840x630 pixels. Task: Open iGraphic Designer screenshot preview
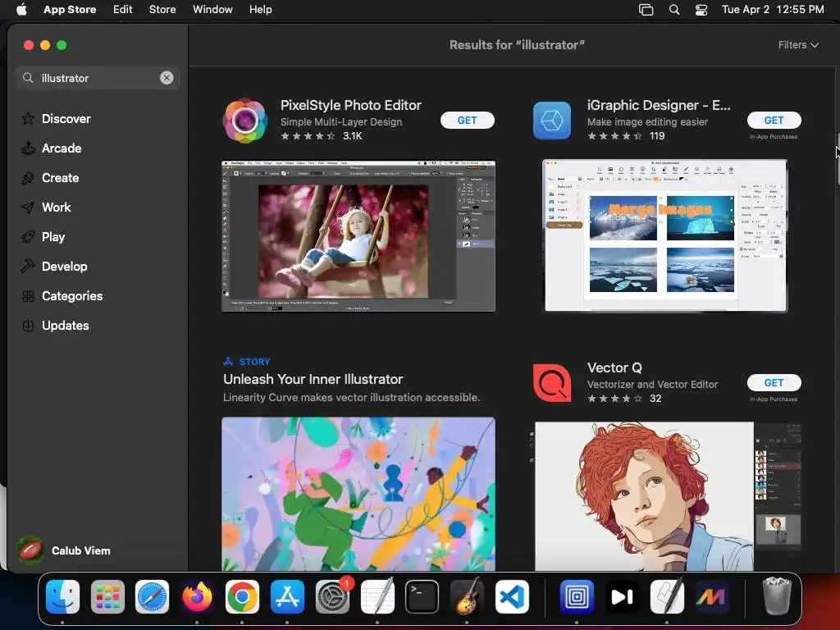pos(664,235)
